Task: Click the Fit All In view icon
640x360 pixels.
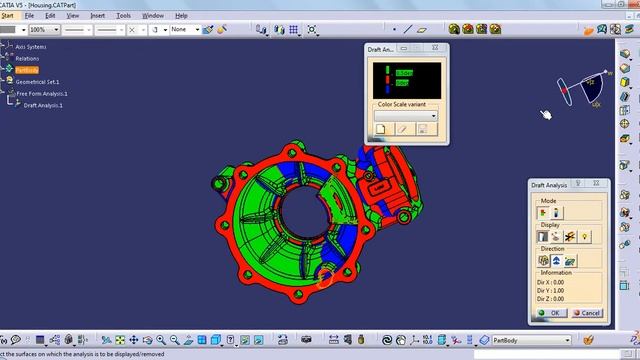Action: coord(120,340)
